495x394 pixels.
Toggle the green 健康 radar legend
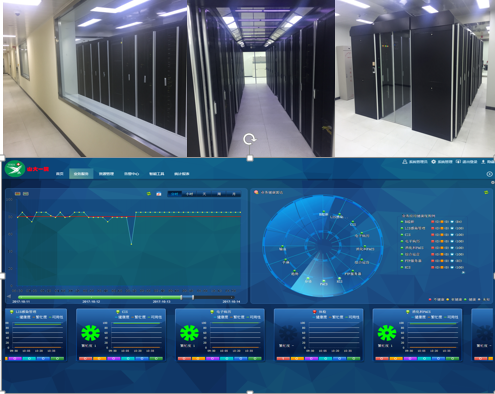tap(470, 299)
